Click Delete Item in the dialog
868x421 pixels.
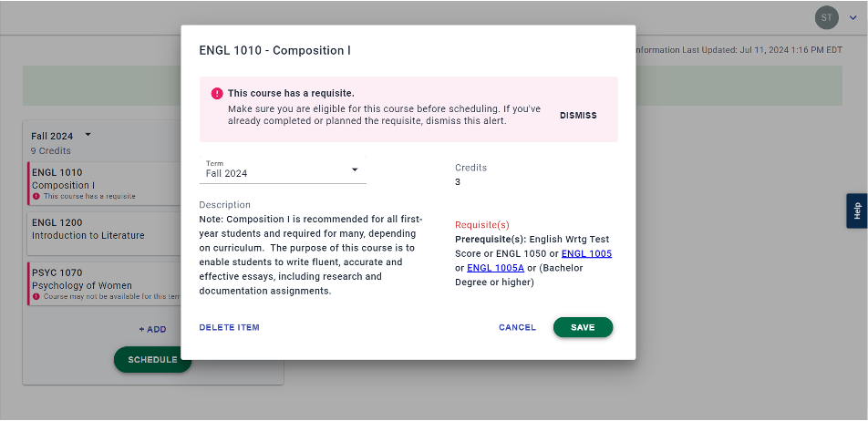click(x=229, y=327)
